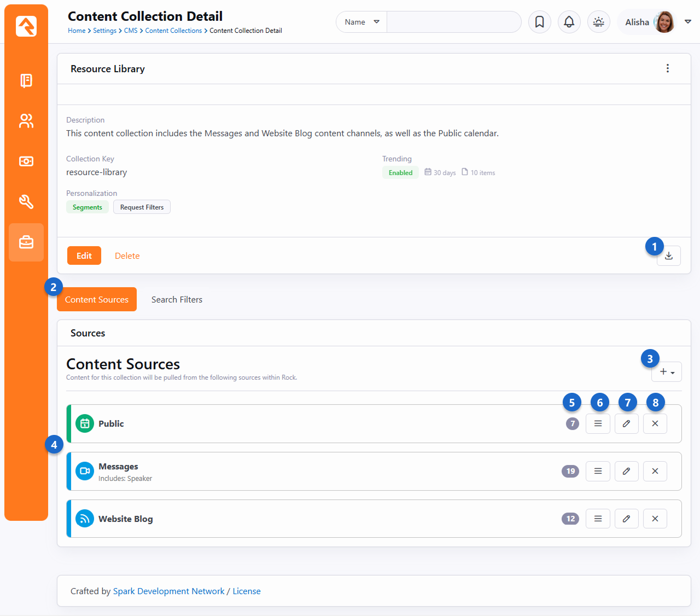Open the License link in the footer
The image size is (700, 616).
pos(247,591)
